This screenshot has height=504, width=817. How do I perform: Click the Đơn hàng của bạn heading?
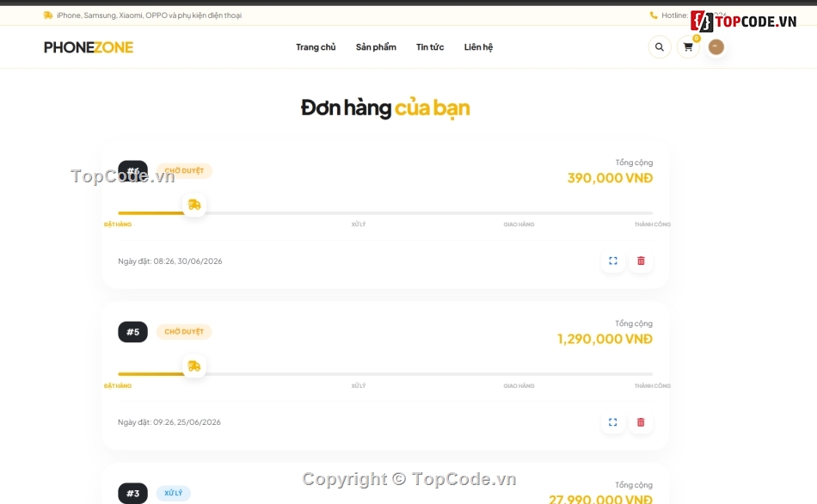[385, 108]
